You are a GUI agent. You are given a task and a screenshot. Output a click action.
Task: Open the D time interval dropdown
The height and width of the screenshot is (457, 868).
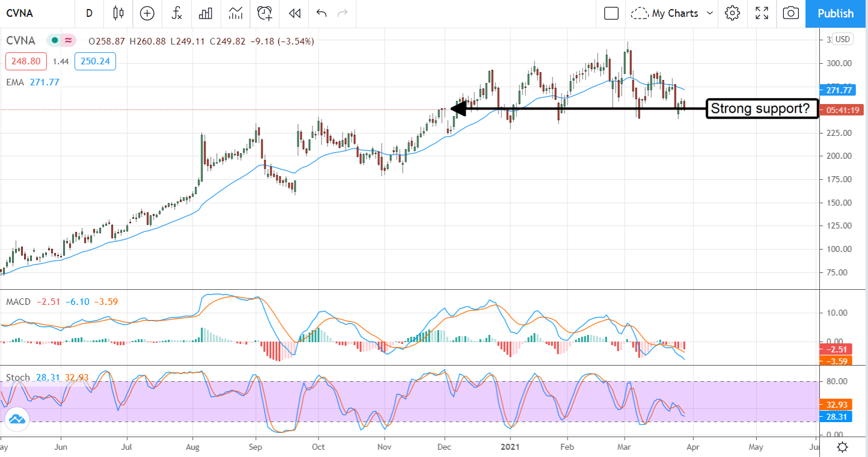coord(89,13)
